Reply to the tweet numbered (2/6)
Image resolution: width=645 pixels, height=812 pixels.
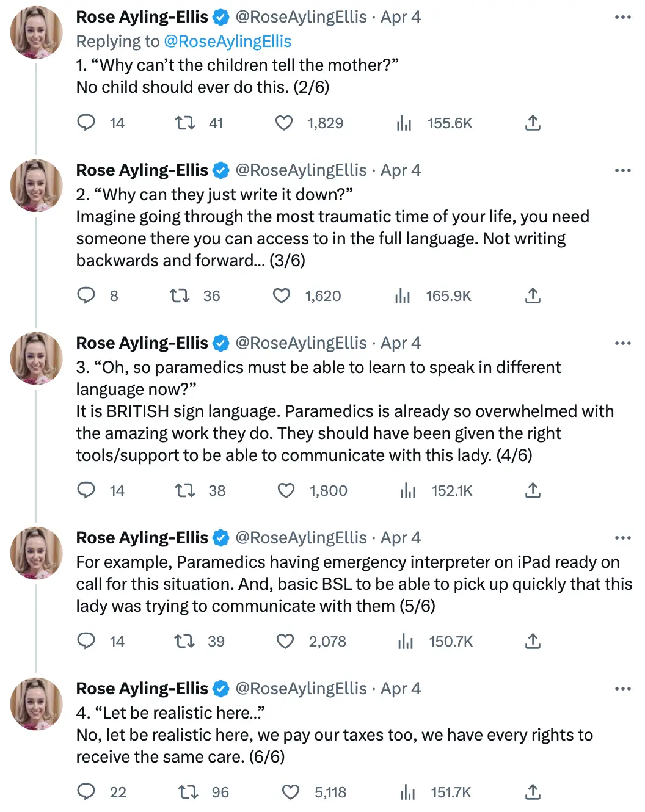pyautogui.click(x=86, y=123)
